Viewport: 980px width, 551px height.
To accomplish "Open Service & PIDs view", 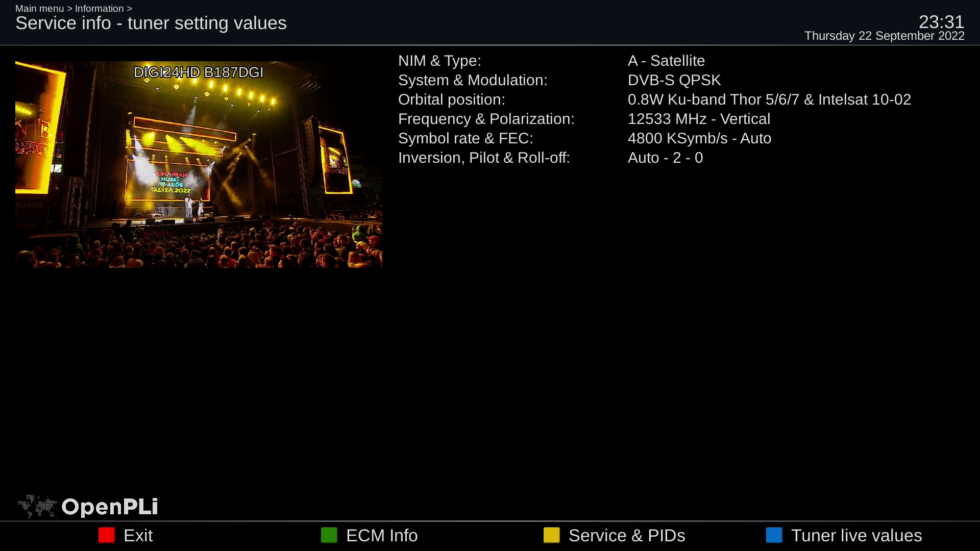I will coord(626,535).
